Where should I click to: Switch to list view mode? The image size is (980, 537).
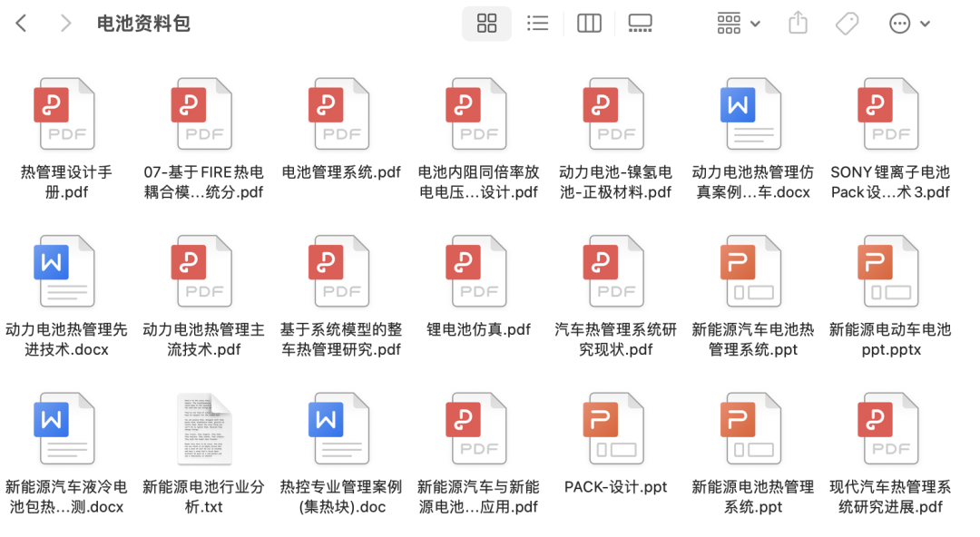(x=538, y=23)
